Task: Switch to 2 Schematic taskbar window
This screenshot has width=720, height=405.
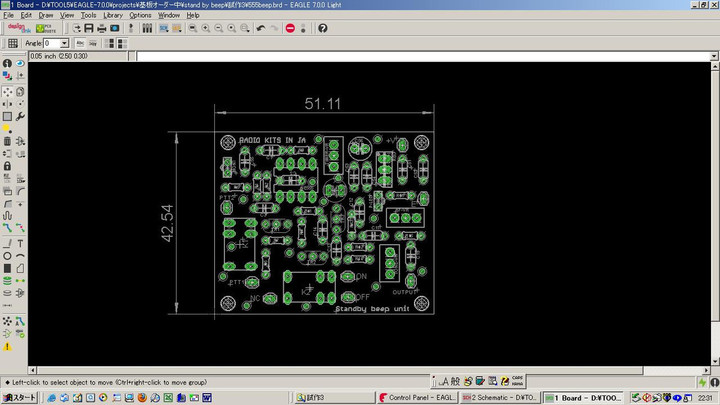Action: (x=500, y=397)
